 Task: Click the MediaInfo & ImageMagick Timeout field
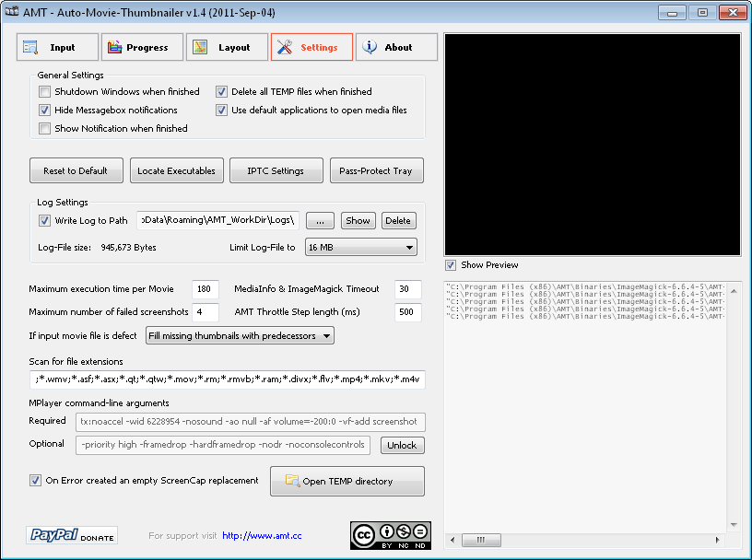pyautogui.click(x=407, y=289)
